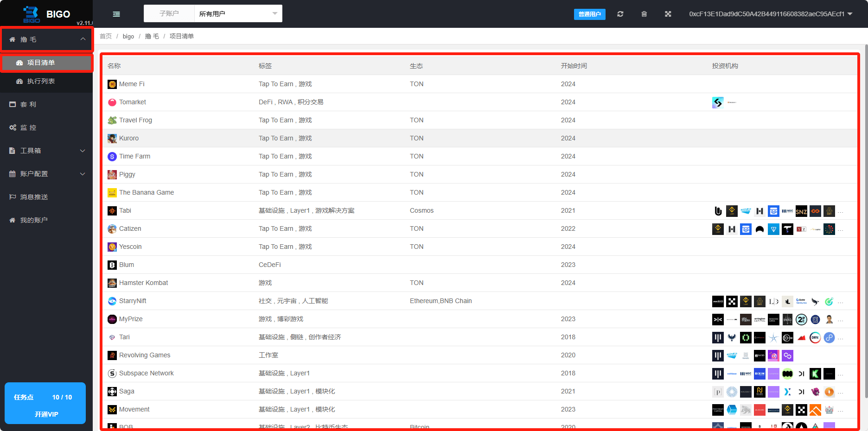The image size is (868, 431).
Task: Click the Piggy project icon
Action: (x=112, y=175)
